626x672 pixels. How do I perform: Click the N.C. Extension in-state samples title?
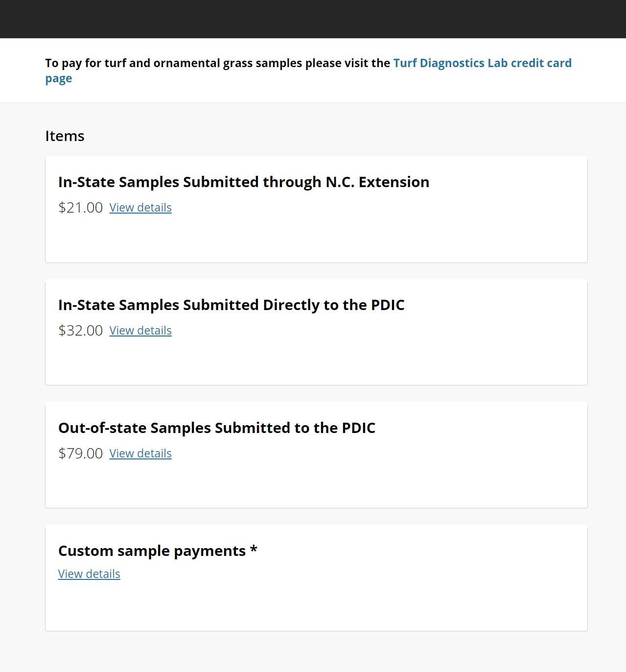[x=243, y=182]
